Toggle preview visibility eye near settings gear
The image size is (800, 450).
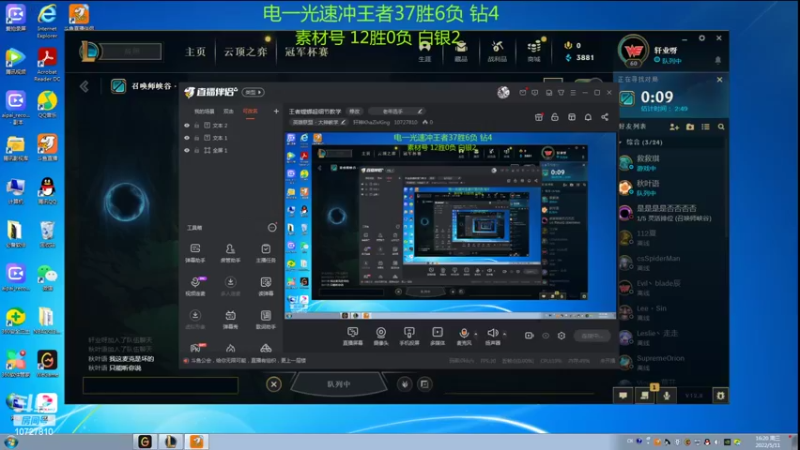point(545,336)
